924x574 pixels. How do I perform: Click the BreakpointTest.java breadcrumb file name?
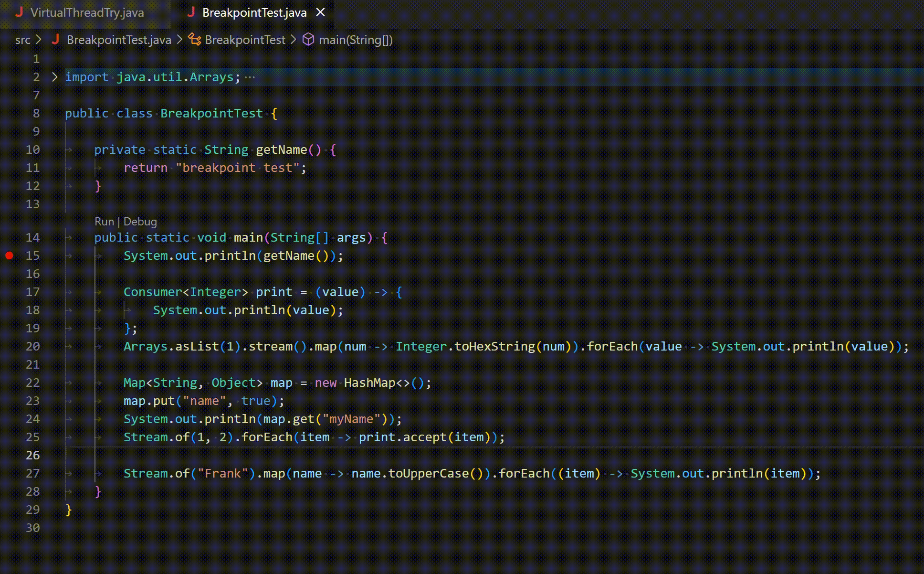119,40
